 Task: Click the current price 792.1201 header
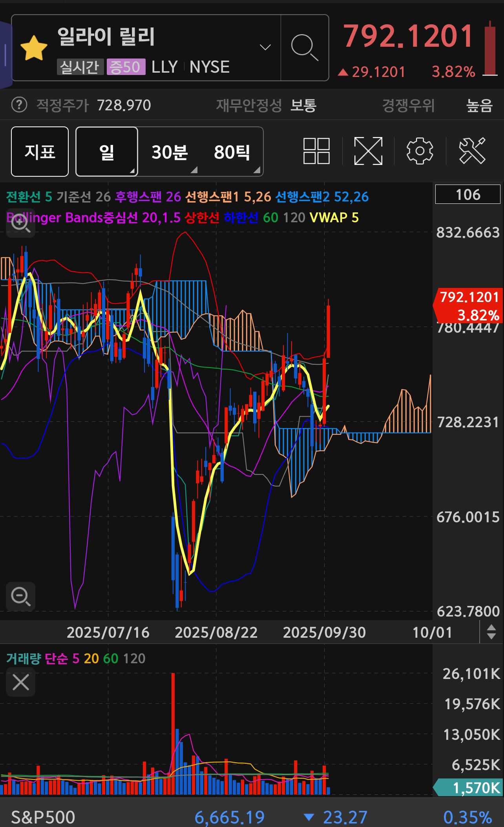409,36
